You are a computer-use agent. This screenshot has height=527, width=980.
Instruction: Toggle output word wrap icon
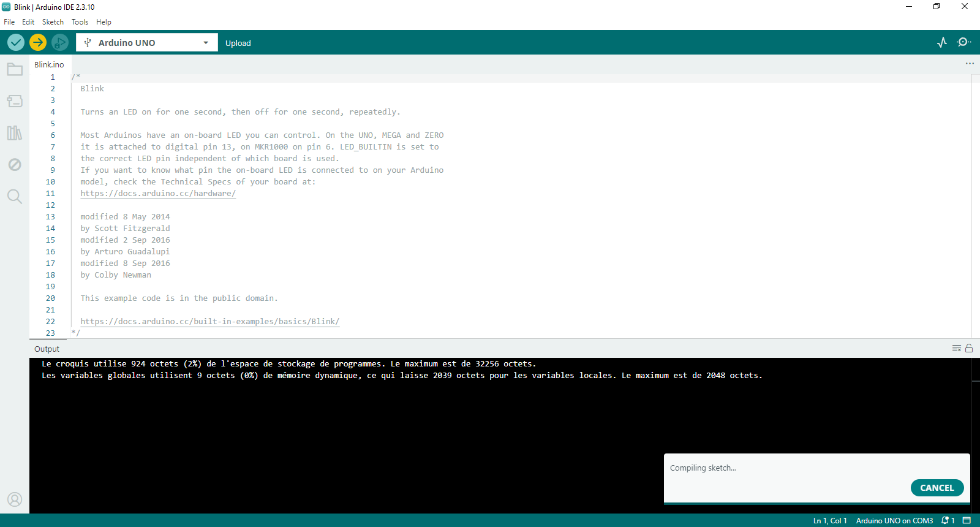[x=957, y=348]
